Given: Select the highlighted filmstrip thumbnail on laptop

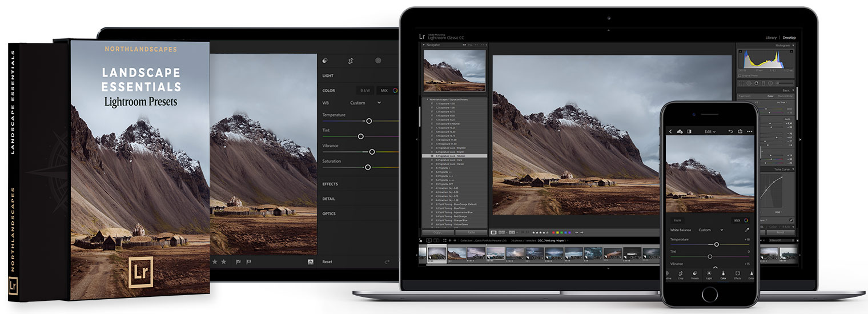Looking at the screenshot, I should tap(437, 253).
